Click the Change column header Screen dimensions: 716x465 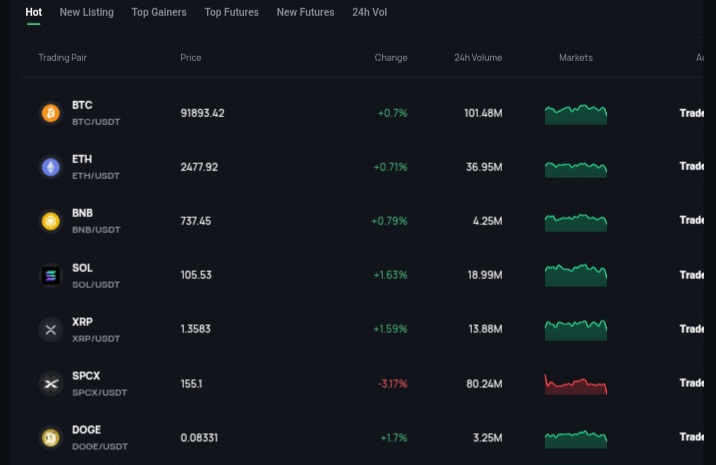391,58
